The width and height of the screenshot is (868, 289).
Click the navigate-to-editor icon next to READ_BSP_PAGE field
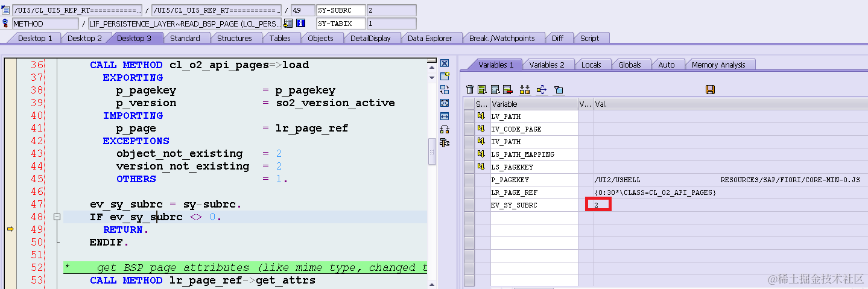pos(288,23)
